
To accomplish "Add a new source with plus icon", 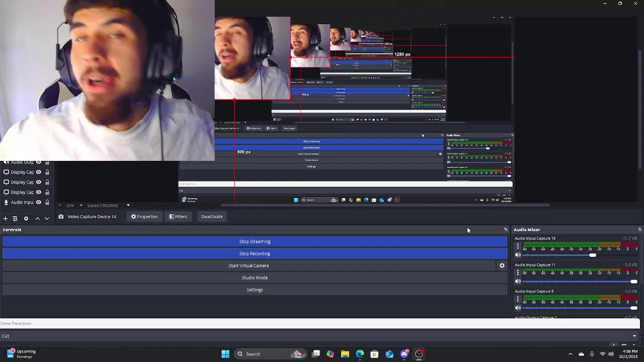I will point(5,218).
